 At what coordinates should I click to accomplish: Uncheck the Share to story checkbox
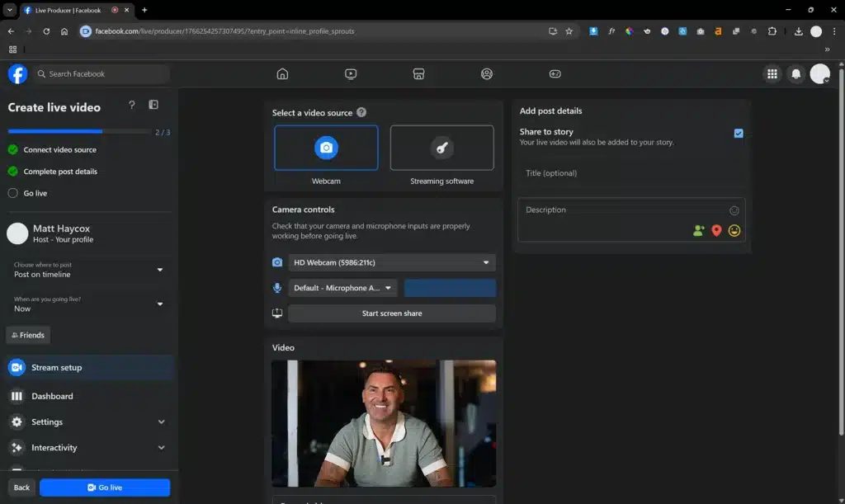click(x=739, y=133)
